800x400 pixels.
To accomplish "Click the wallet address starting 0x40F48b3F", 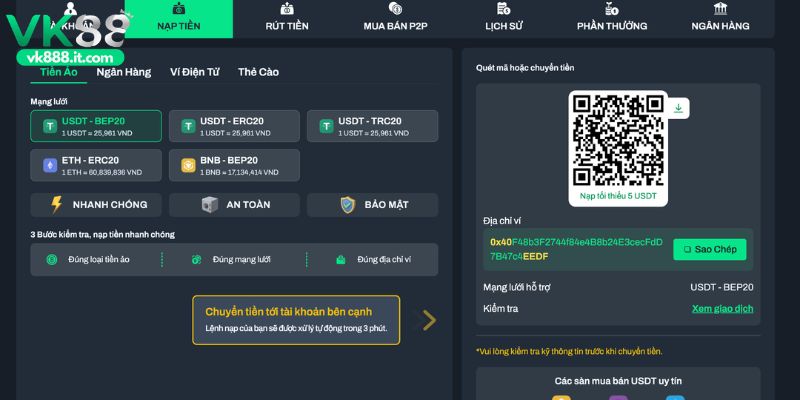I will tap(577, 249).
